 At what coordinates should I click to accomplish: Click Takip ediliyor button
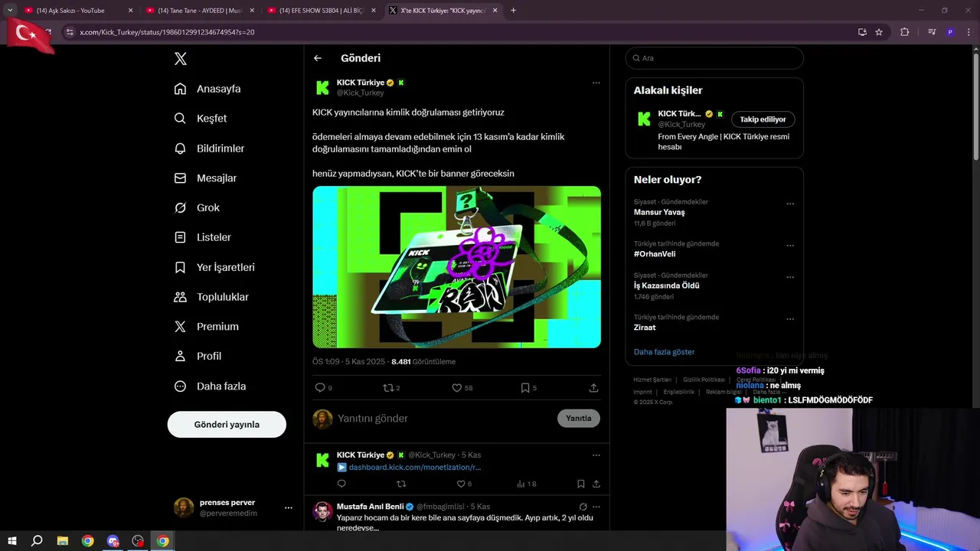(763, 119)
